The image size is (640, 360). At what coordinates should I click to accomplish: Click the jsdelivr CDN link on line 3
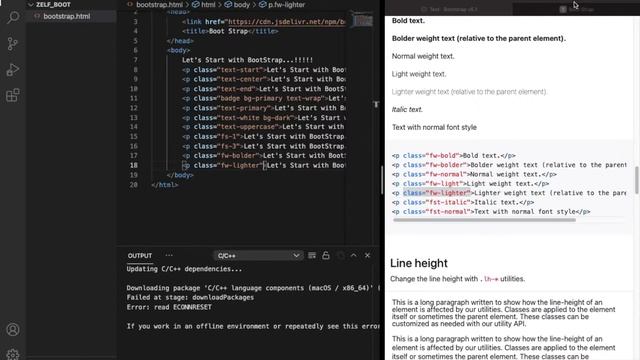tap(287, 22)
